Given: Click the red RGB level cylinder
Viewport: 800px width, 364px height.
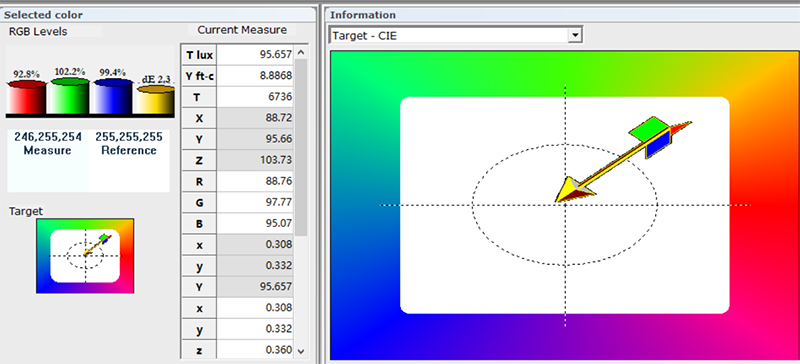Looking at the screenshot, I should point(27,96).
